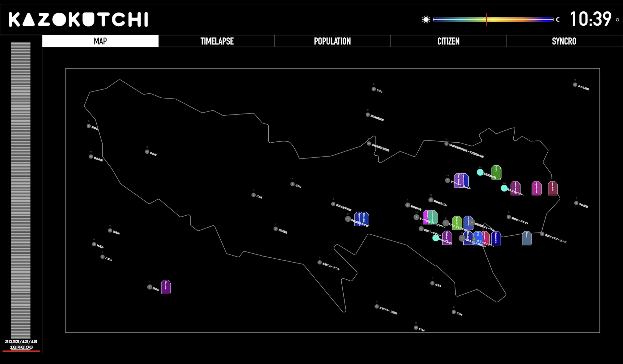The height and width of the screenshot is (364, 623).
Task: Click the striped timeline bar on left
Action: pos(21,190)
